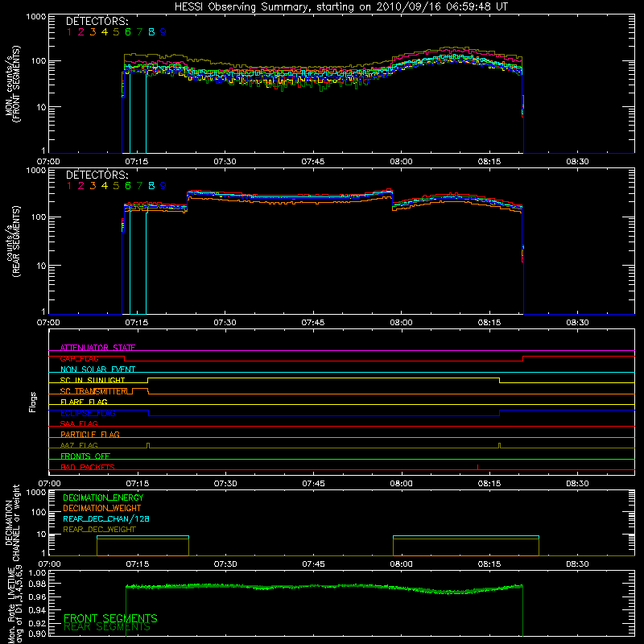The height and width of the screenshot is (644, 644).
Task: Select the REAR_DEC_WEIGHT legend entry
Action: [99, 530]
